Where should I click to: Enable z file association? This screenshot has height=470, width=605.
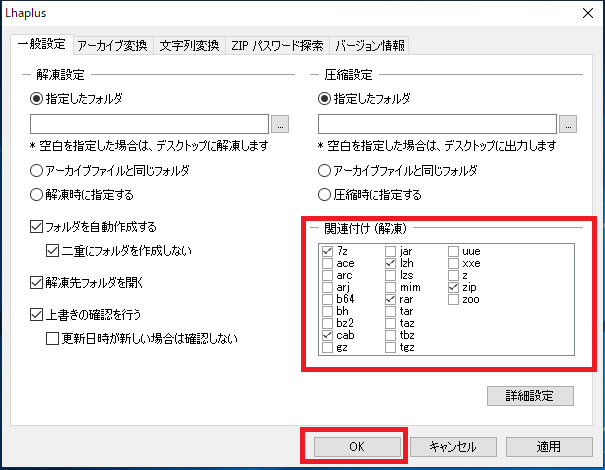tap(453, 275)
